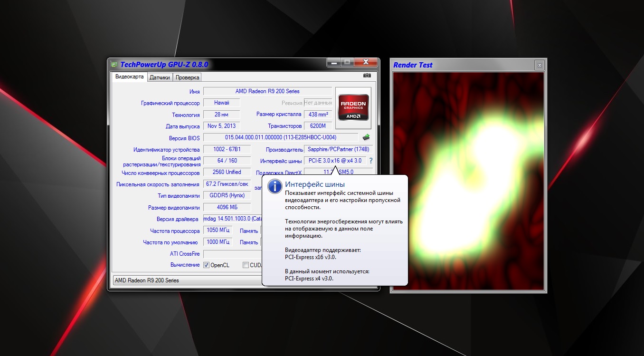
Task: Toggle the OpenCL checkbox
Action: pos(207,265)
